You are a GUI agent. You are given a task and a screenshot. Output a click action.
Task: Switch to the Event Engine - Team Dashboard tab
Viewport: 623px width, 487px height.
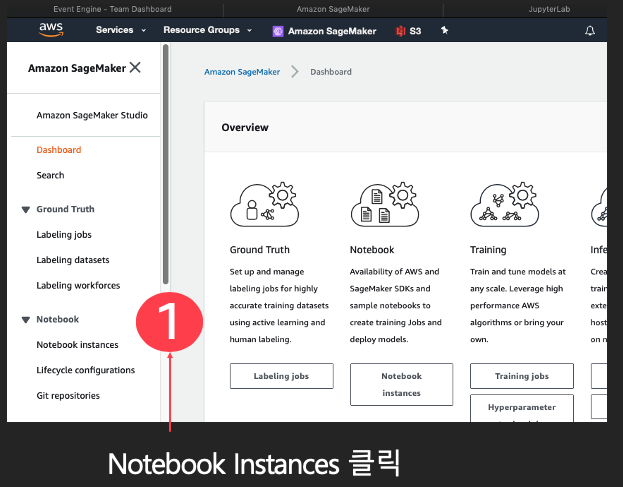(x=112, y=9)
